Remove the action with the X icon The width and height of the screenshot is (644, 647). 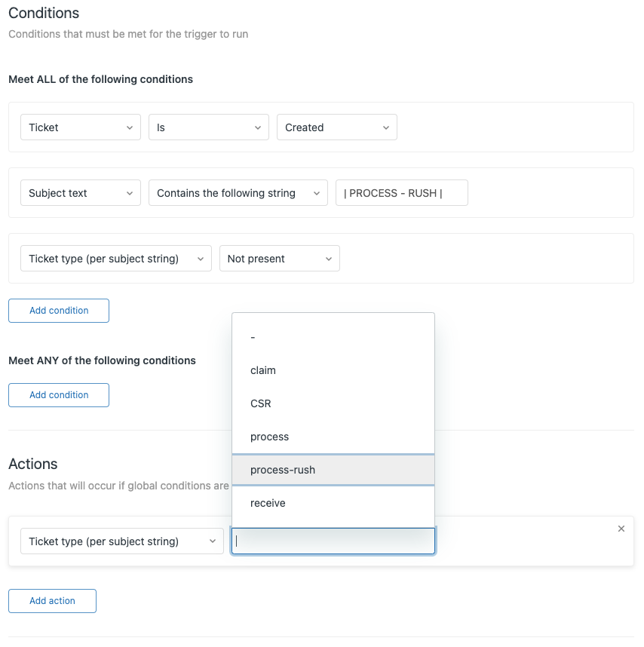[x=621, y=529]
